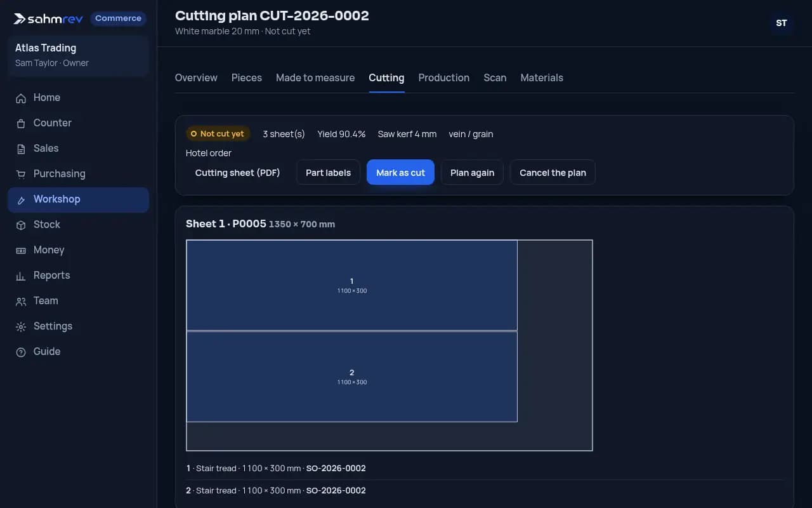Go to Counter in the sidebar

coord(78,123)
